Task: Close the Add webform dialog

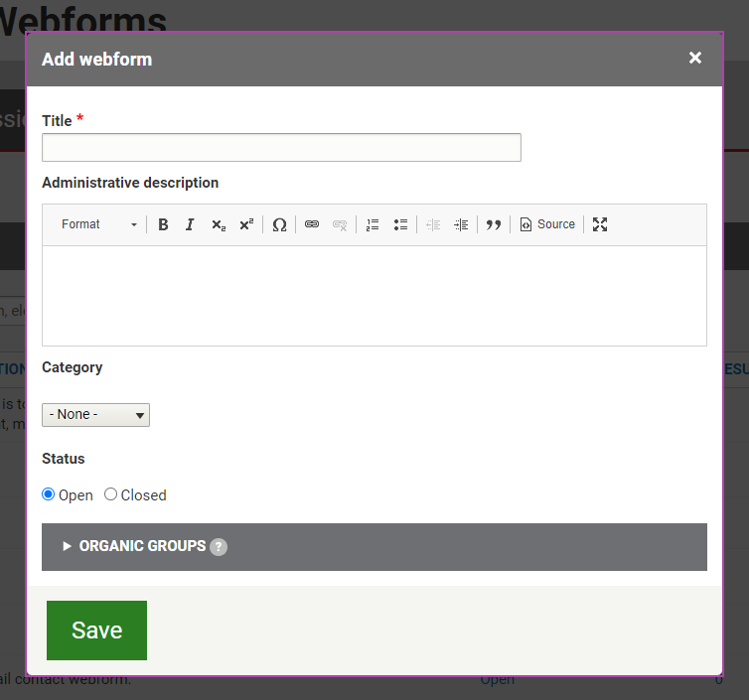Action: [695, 58]
